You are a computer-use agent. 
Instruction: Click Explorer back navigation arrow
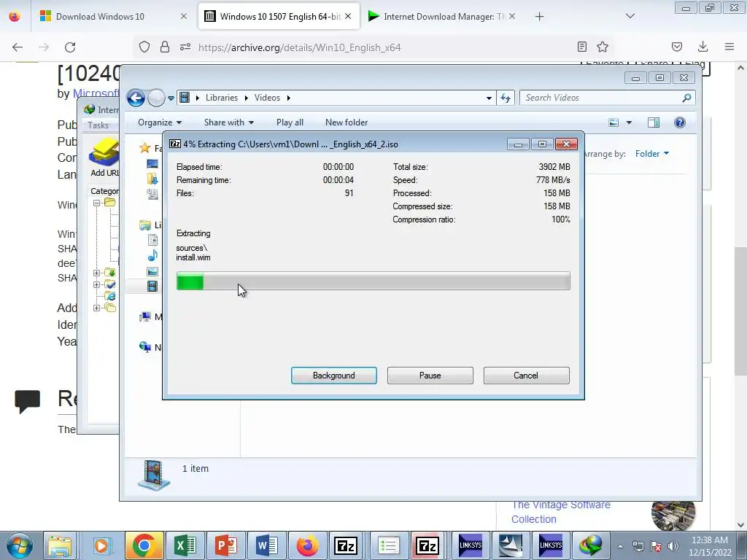click(136, 98)
